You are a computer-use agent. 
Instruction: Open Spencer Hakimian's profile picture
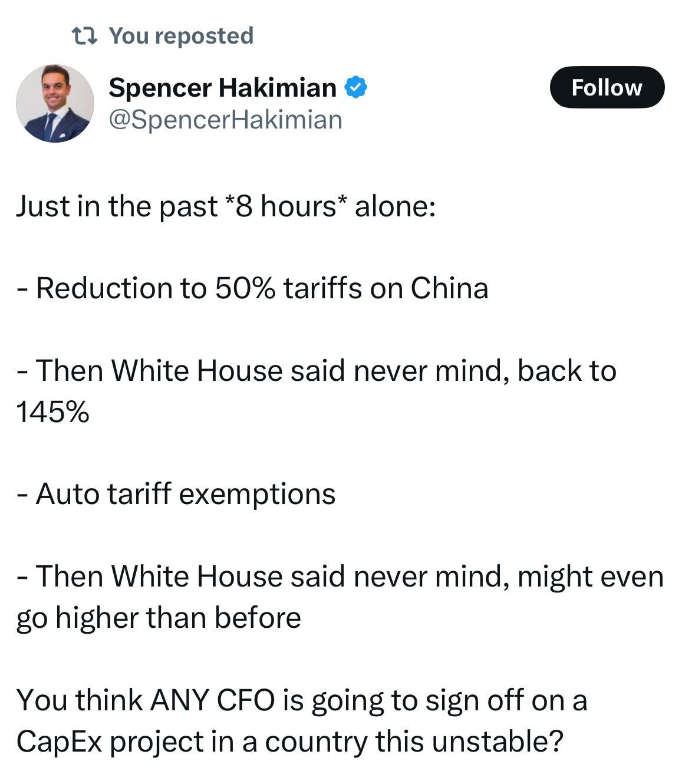(55, 103)
